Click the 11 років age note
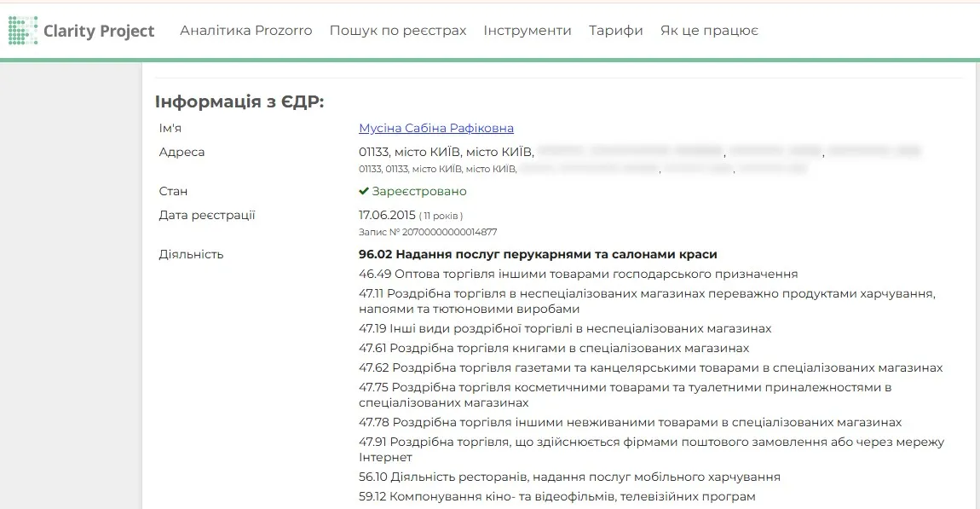The image size is (980, 509). [x=441, y=216]
